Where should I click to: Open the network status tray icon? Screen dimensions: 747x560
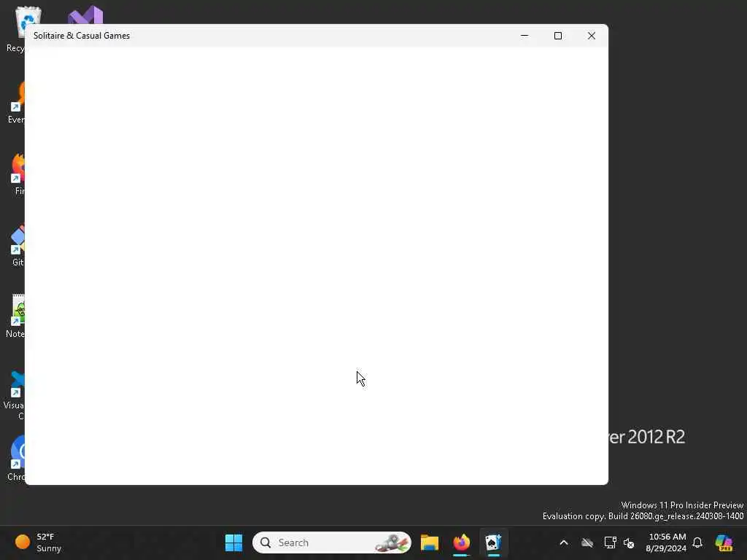coord(610,542)
